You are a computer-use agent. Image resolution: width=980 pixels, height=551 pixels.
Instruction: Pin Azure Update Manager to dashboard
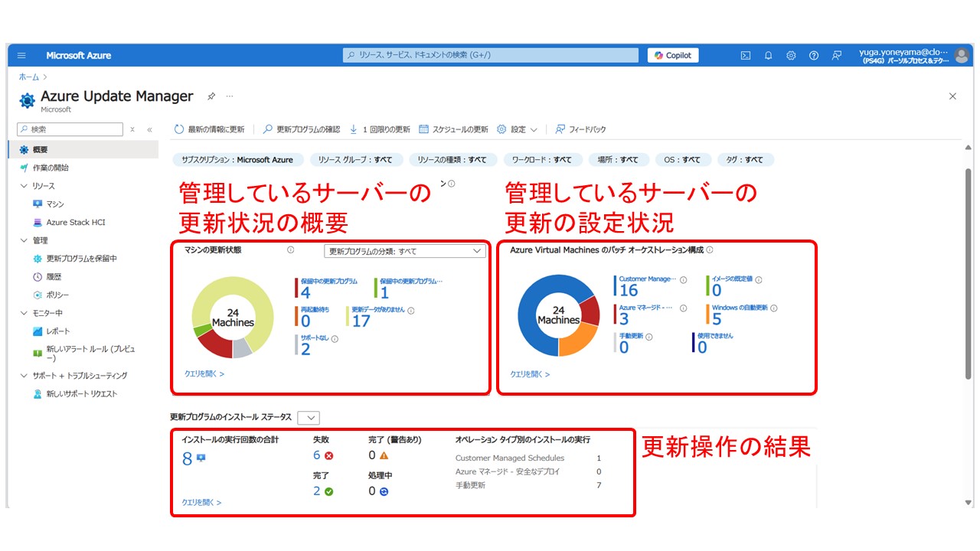[211, 96]
